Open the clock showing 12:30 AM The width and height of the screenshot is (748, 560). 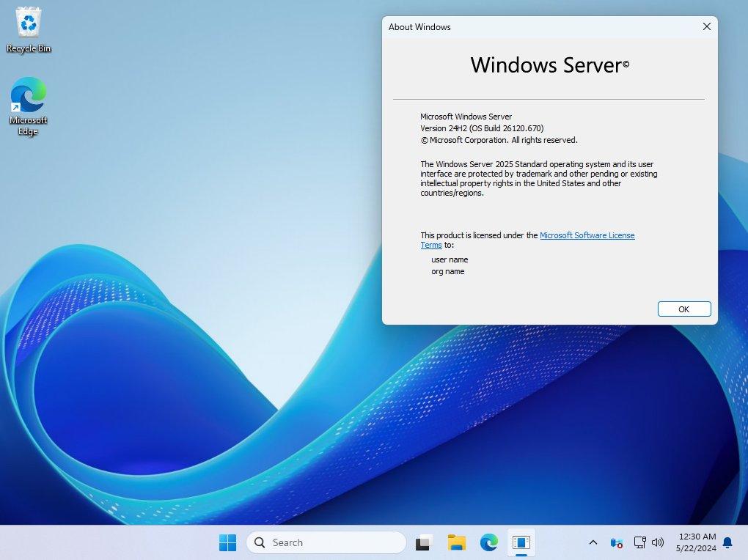(696, 542)
